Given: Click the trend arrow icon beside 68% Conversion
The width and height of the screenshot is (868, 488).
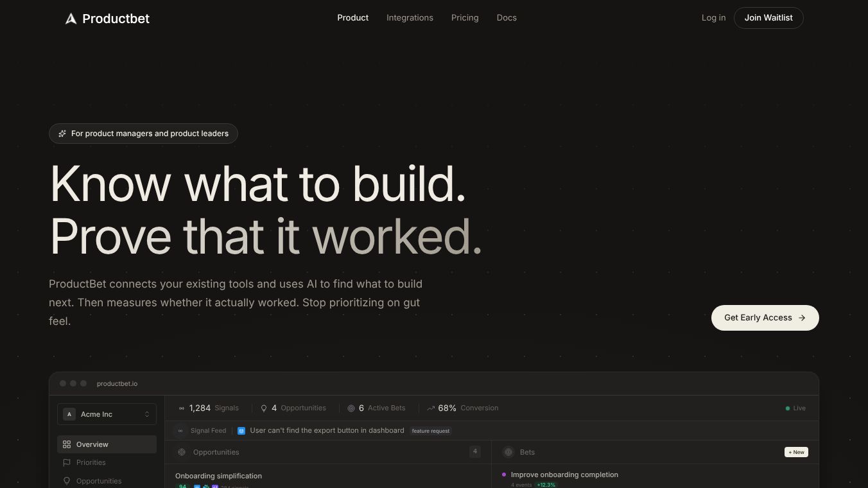Looking at the screenshot, I should pos(431,408).
